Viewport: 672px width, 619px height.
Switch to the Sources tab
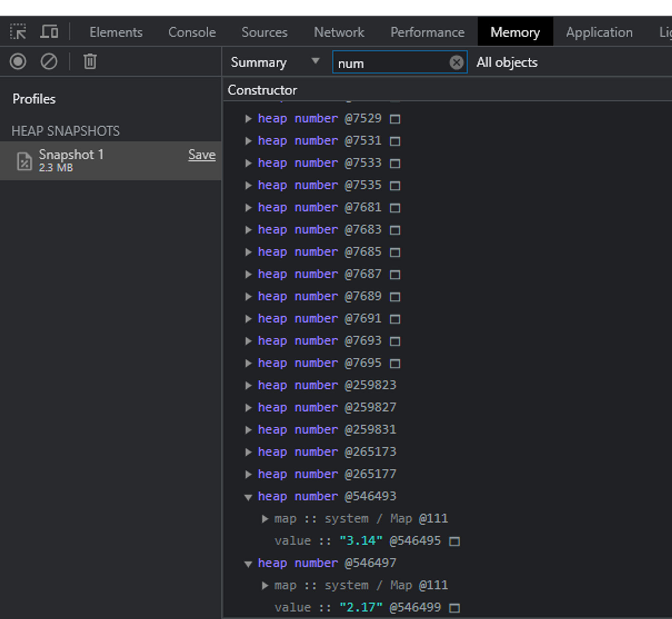264,32
